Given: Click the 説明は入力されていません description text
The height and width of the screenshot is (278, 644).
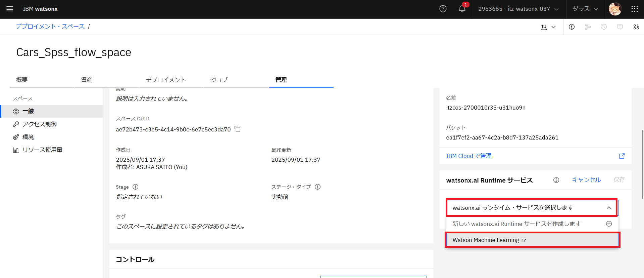Looking at the screenshot, I should (152, 98).
